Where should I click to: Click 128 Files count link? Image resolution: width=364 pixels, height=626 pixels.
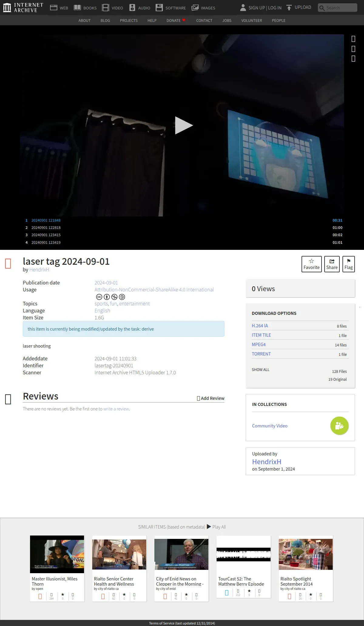(339, 371)
